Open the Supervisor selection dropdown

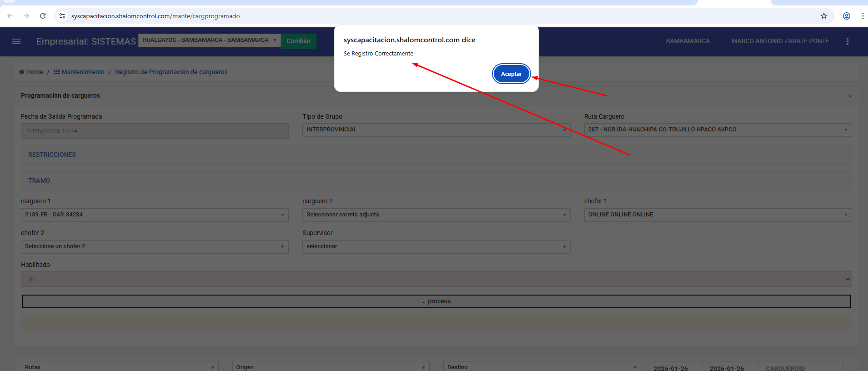(436, 246)
